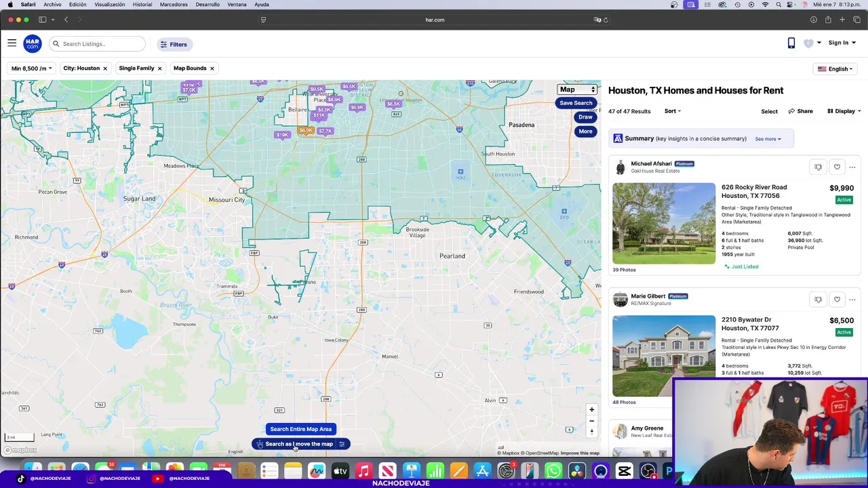Open the favorites heart in site header
The width and height of the screenshot is (868, 488).
click(808, 43)
